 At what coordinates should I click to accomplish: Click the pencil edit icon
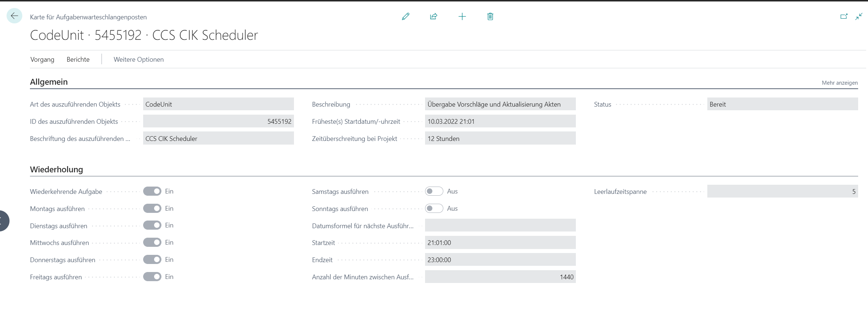coord(405,16)
